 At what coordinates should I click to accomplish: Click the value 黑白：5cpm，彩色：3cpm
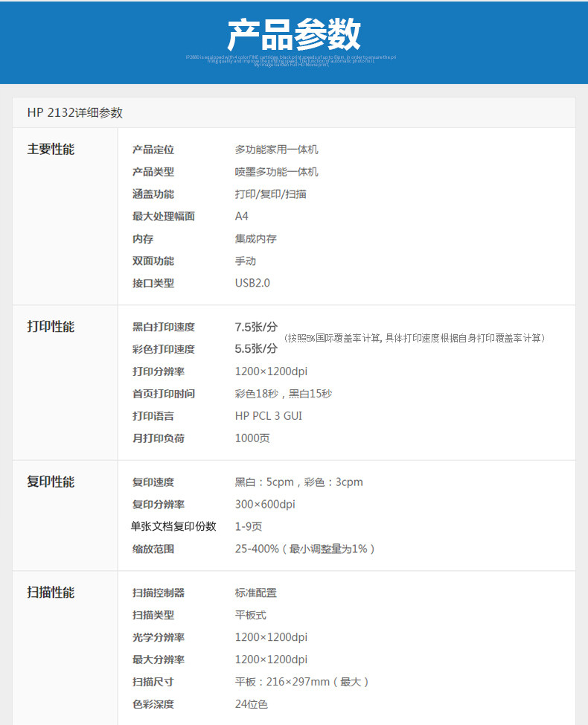pos(299,482)
